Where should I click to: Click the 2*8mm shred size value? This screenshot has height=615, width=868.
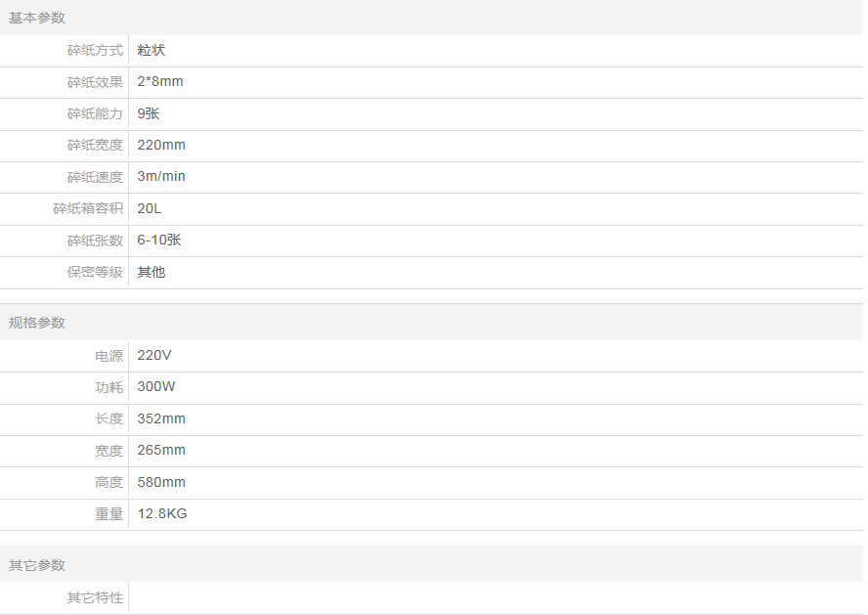160,81
